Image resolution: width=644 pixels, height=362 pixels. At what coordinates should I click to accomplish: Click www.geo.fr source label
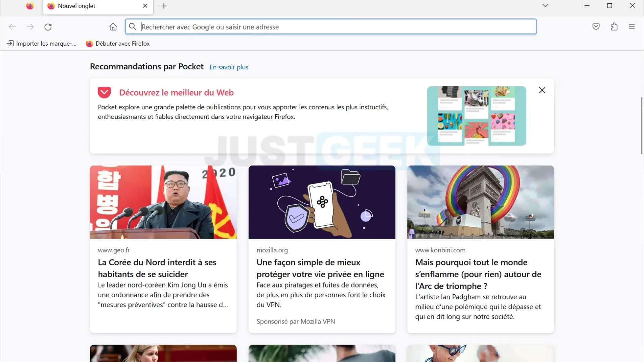click(x=114, y=250)
